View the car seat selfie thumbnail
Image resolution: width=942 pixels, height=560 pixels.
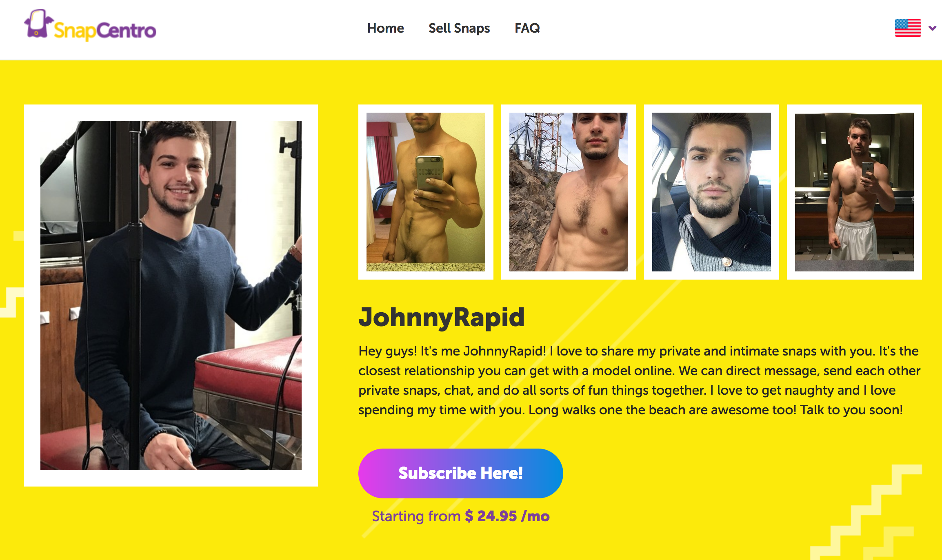point(711,192)
